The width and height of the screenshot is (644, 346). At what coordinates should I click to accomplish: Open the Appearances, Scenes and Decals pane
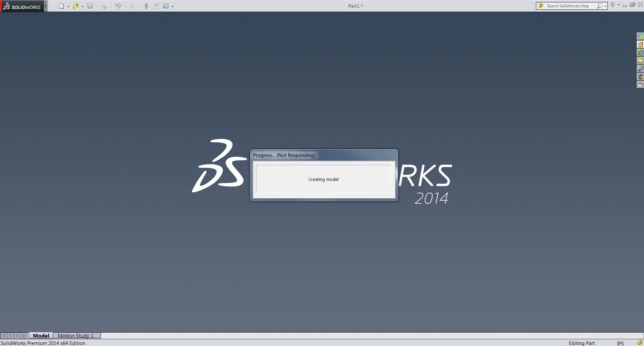click(640, 77)
